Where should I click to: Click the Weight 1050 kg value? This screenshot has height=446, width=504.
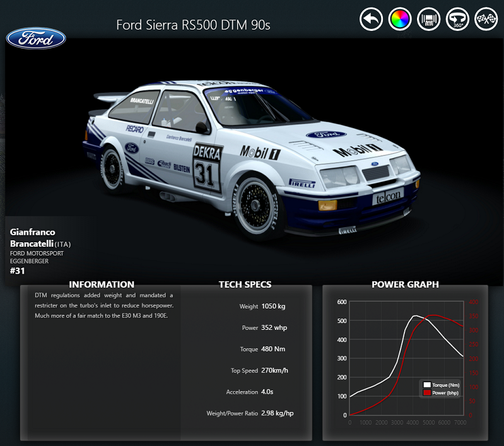(273, 306)
